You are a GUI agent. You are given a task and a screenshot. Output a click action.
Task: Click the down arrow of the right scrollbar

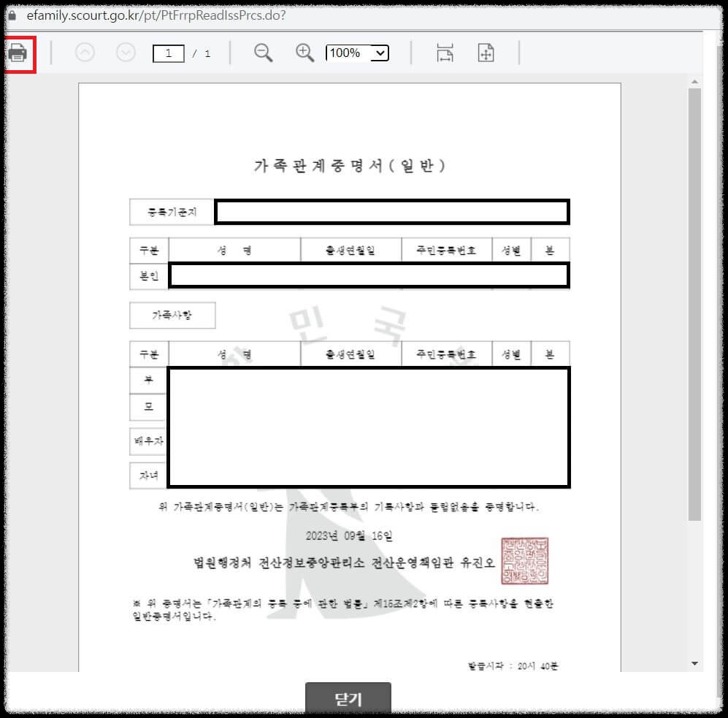(x=694, y=663)
